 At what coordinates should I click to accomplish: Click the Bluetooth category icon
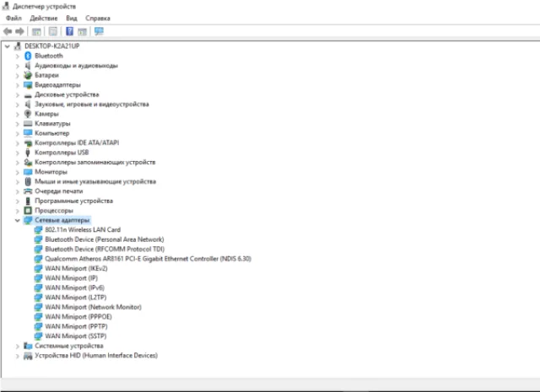[x=28, y=56]
